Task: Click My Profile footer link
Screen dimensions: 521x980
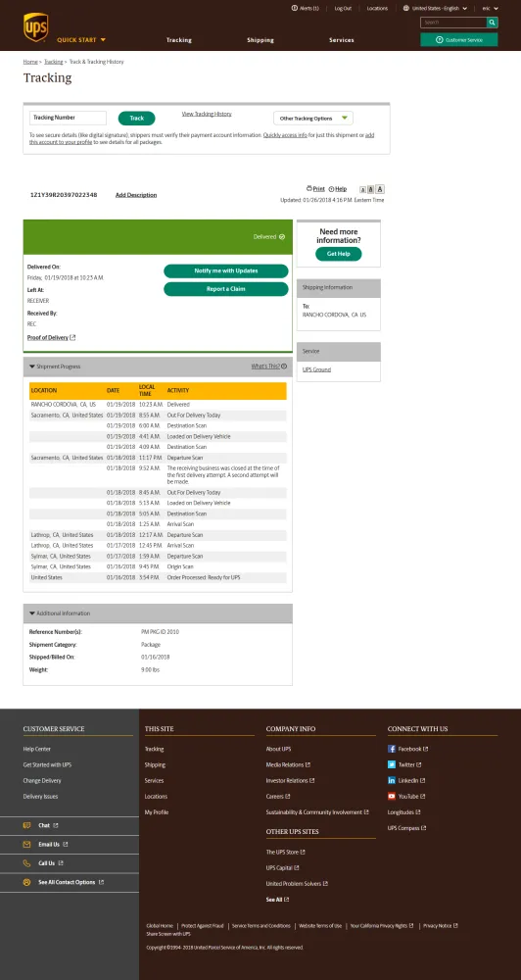Action: [156, 811]
